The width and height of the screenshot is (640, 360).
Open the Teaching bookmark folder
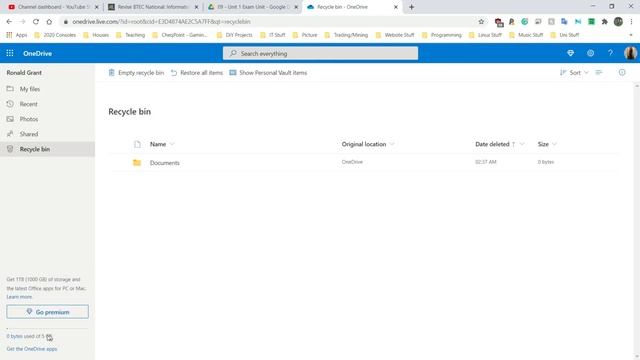[x=131, y=35]
